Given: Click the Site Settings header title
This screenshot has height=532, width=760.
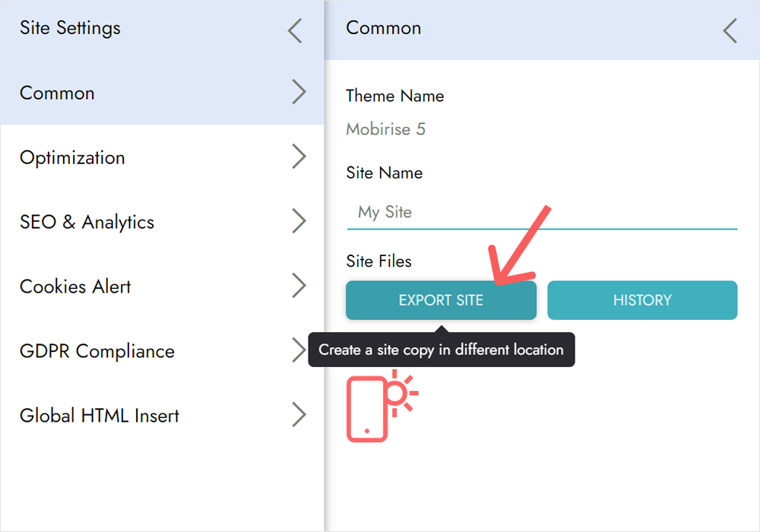Looking at the screenshot, I should (70, 29).
